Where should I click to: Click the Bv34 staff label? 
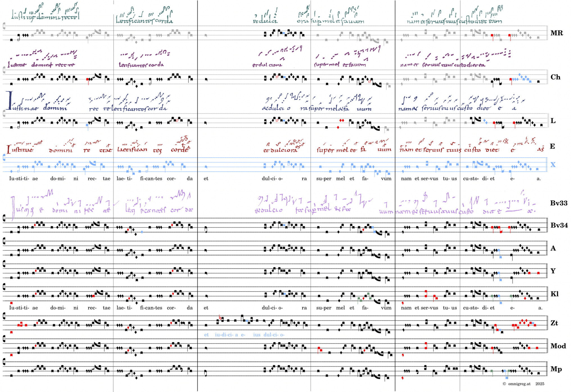pos(559,225)
